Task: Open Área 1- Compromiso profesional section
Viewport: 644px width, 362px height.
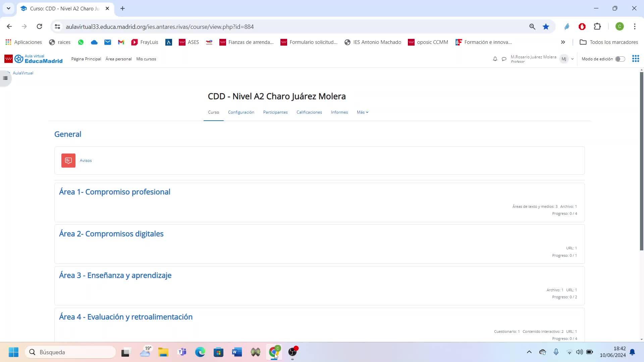Action: [x=115, y=192]
